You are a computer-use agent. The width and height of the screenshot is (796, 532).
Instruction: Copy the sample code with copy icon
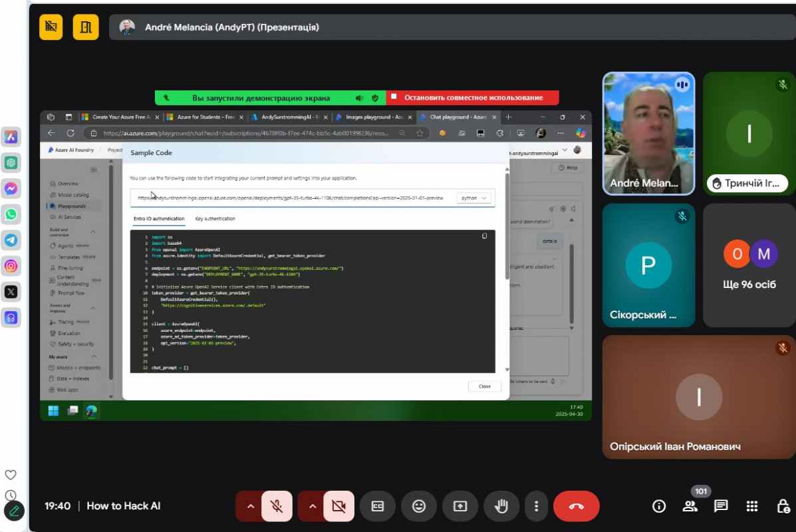(484, 236)
